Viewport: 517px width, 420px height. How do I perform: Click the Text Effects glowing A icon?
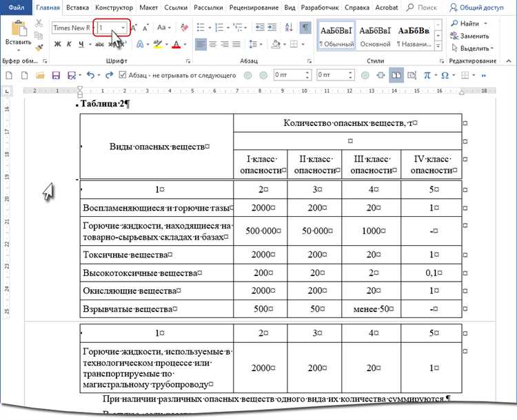point(140,44)
